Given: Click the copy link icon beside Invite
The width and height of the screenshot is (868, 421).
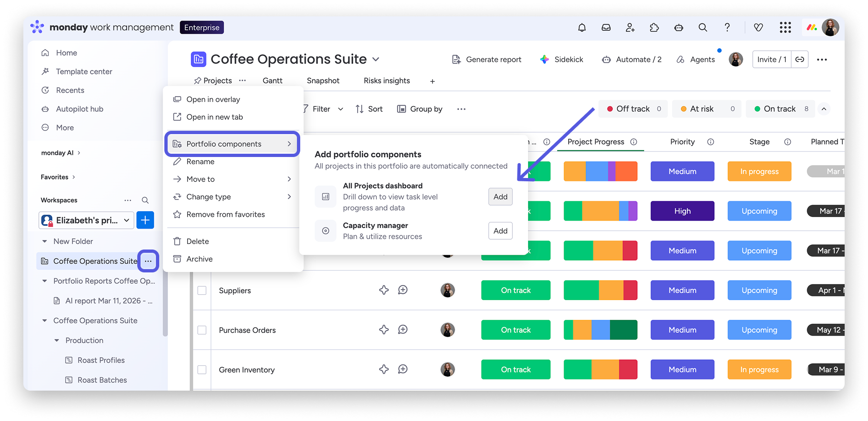Looking at the screenshot, I should pos(800,59).
